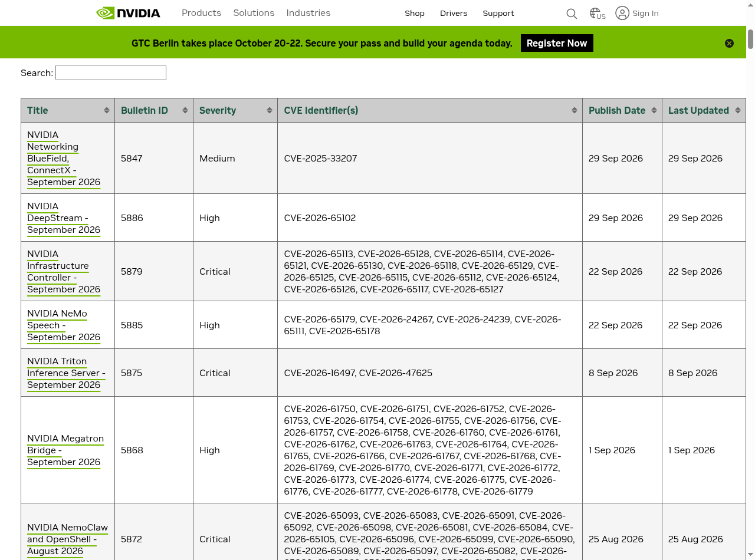The height and width of the screenshot is (560, 755).
Task: Open NVIDIA Megatron Bridge bulletin
Action: coord(65,450)
